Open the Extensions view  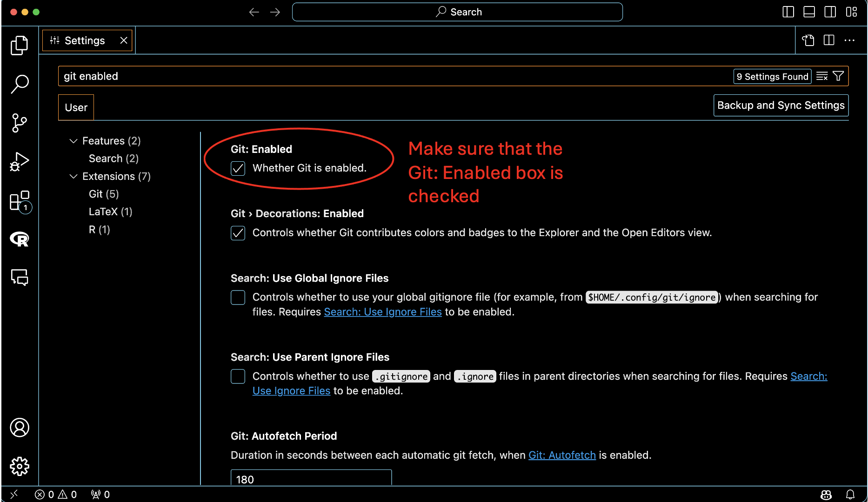click(20, 202)
